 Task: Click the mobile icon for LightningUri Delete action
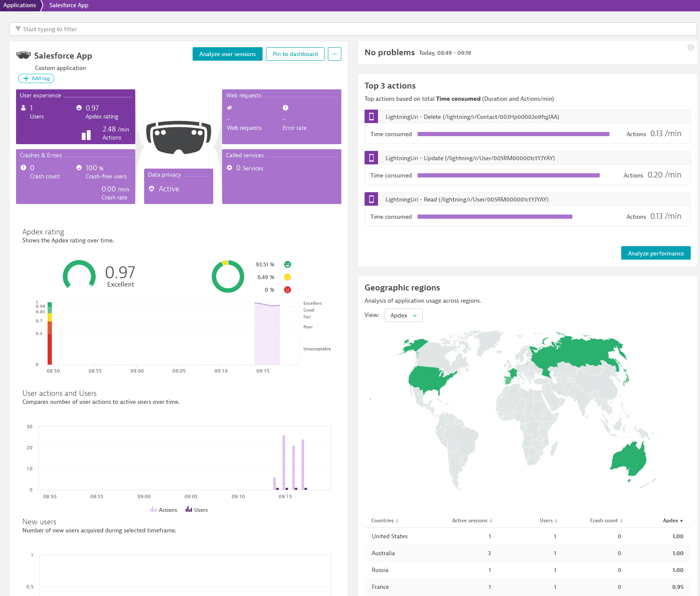[371, 117]
